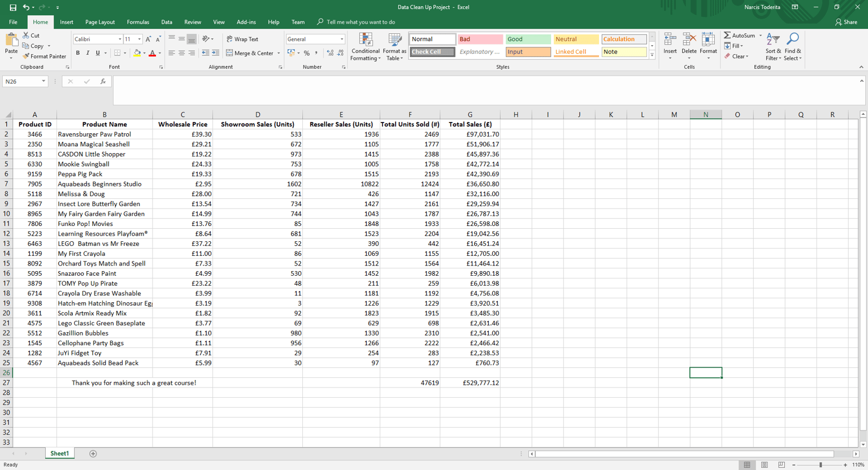868x470 pixels.
Task: Click the Sort & Filter icon
Action: click(773, 47)
